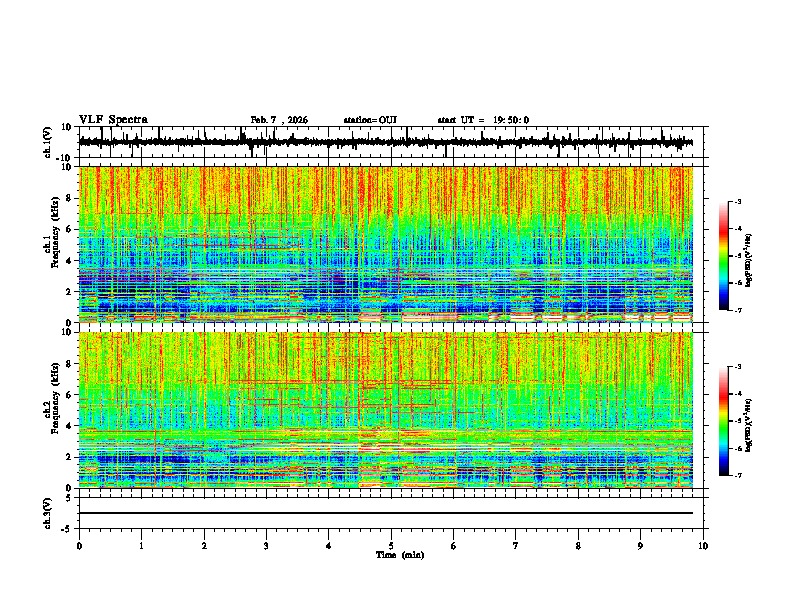The height and width of the screenshot is (612, 792).
Task: Click the "-10" tick on ch.1(V) axis
Action: pos(65,158)
